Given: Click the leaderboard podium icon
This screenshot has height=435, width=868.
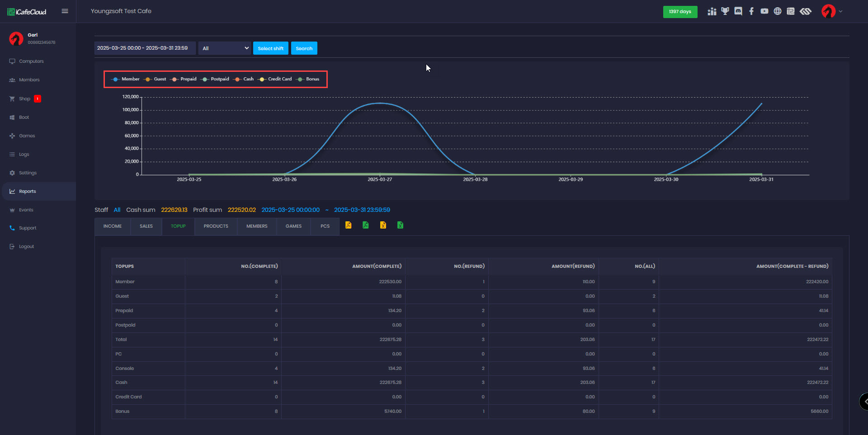Looking at the screenshot, I should [x=712, y=11].
